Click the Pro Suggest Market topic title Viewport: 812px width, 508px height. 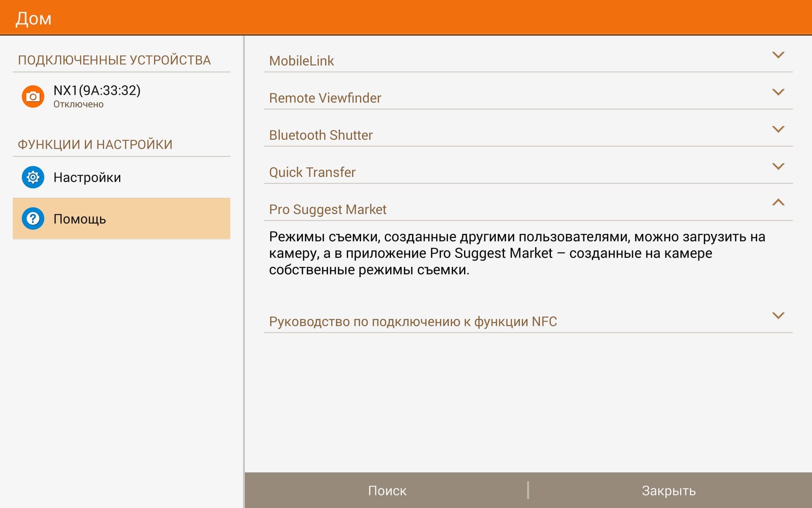point(328,209)
